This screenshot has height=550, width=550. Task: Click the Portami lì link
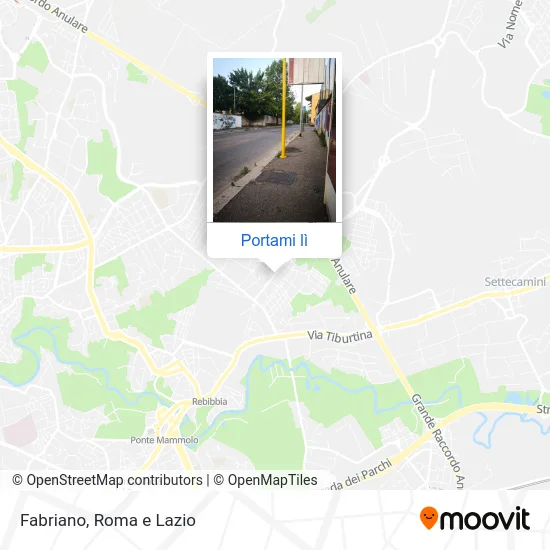coord(274,240)
